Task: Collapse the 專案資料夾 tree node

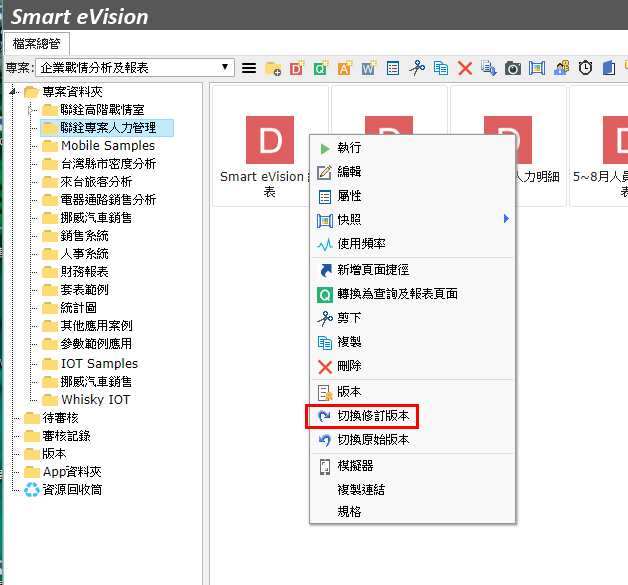Action: (13, 92)
